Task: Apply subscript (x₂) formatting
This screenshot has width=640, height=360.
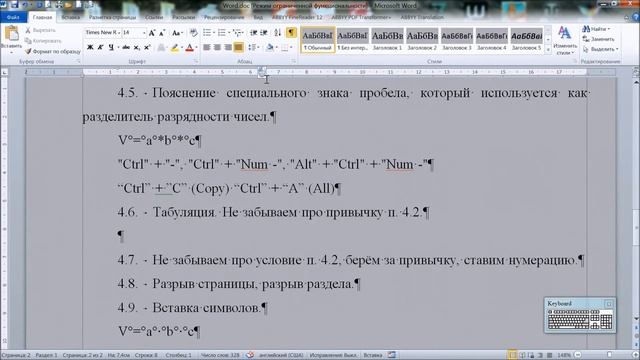Action: tap(137, 48)
